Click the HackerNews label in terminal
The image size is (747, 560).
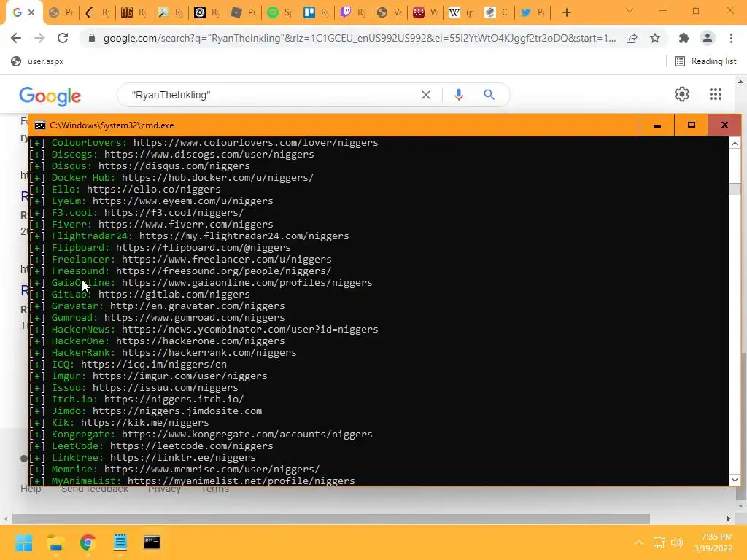click(83, 329)
